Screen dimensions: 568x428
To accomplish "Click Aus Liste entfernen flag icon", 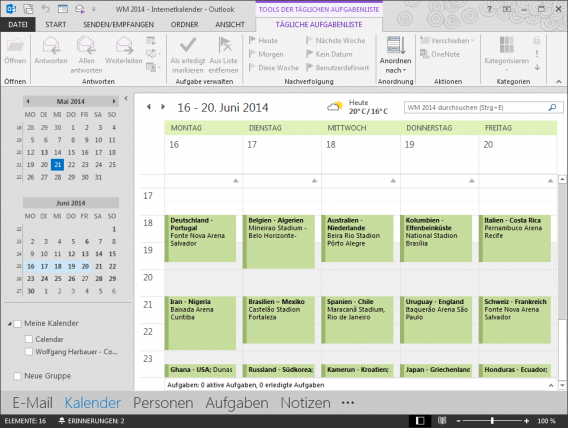I will tap(225, 45).
